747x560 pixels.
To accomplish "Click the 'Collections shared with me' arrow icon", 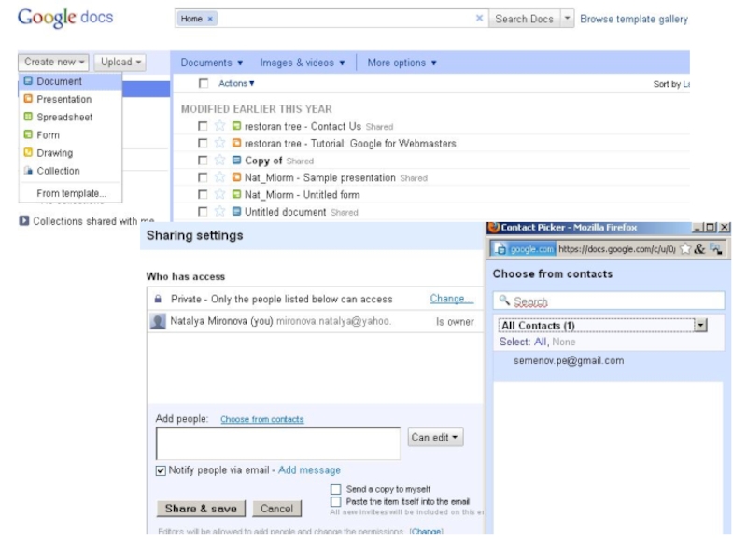I will [x=24, y=221].
